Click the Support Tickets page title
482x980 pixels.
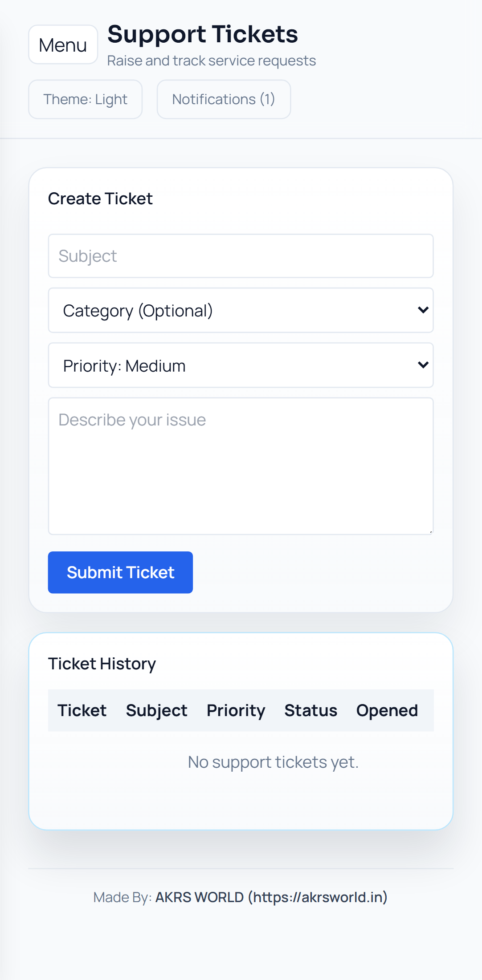(203, 34)
